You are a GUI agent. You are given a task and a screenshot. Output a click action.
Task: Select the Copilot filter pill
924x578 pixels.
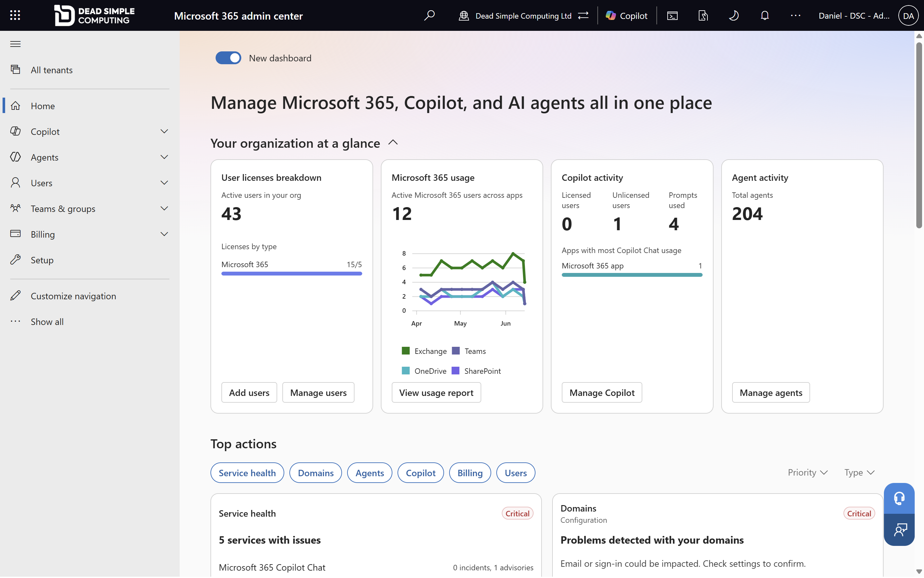pos(420,473)
